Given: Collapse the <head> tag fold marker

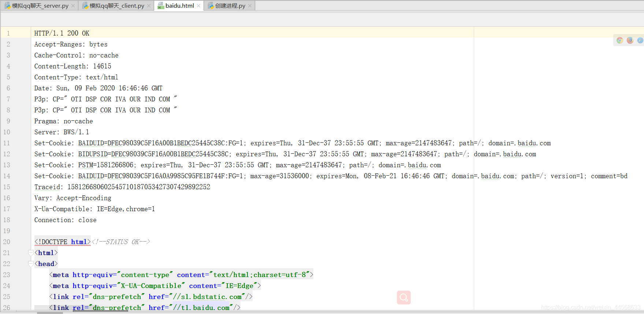Looking at the screenshot, I should click(x=31, y=263).
